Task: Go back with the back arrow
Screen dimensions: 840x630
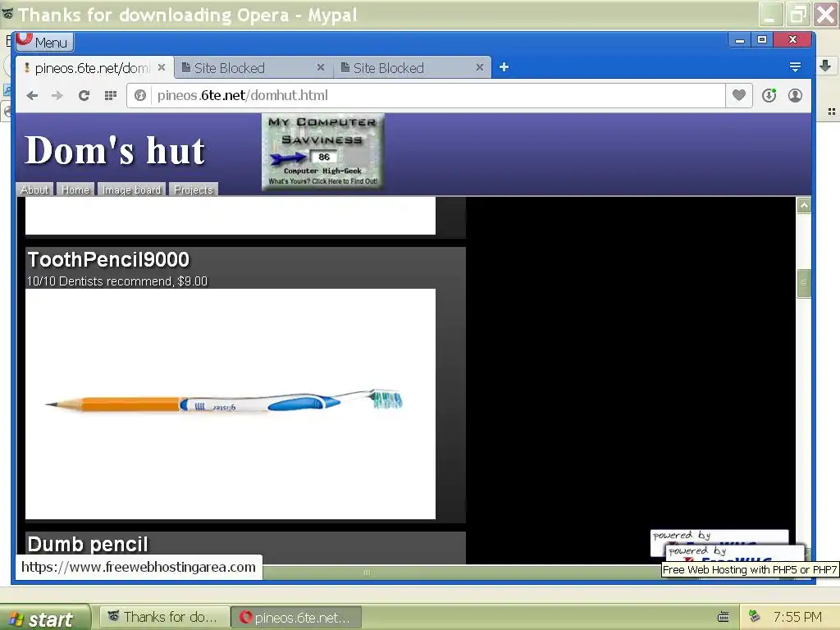Action: 32,95
